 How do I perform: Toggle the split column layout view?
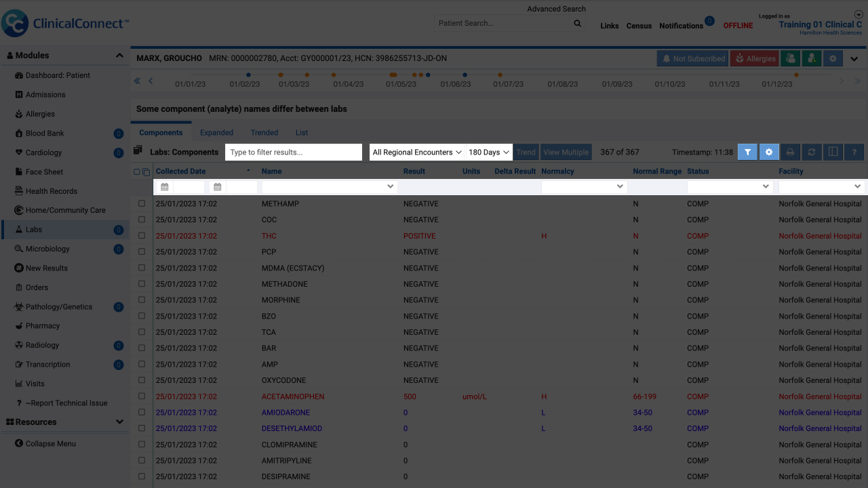(833, 152)
